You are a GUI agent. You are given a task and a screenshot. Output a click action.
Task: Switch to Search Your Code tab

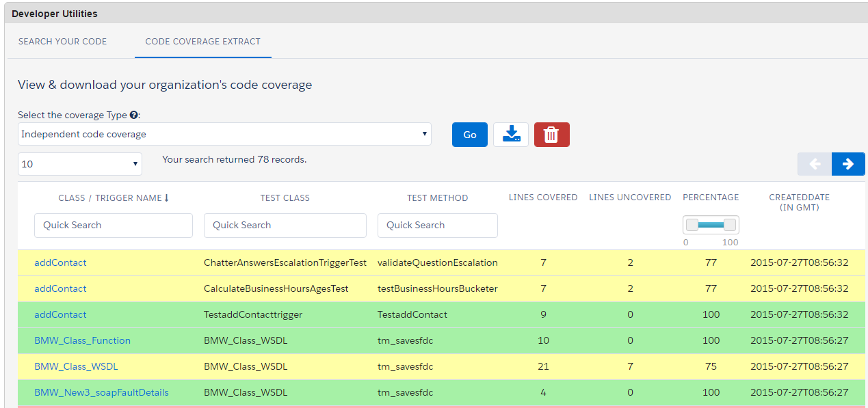pyautogui.click(x=62, y=41)
